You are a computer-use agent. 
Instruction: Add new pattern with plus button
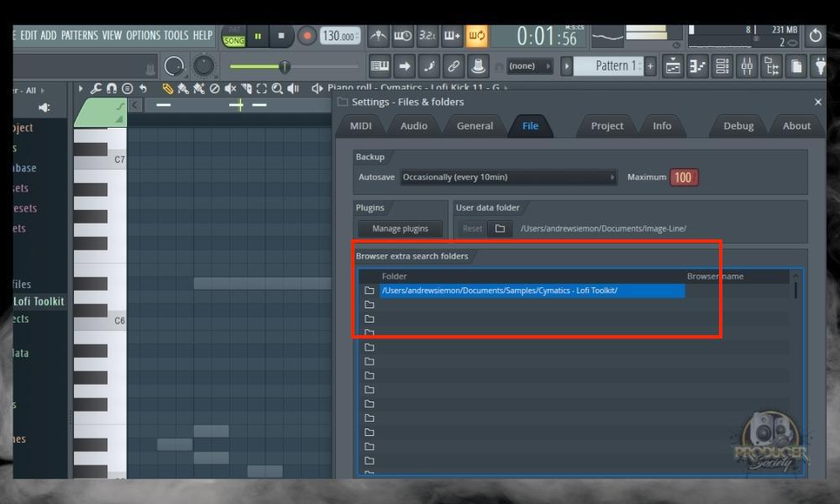pos(650,66)
